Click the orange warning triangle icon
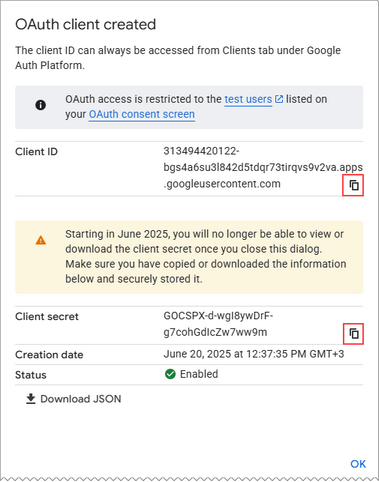 click(41, 240)
